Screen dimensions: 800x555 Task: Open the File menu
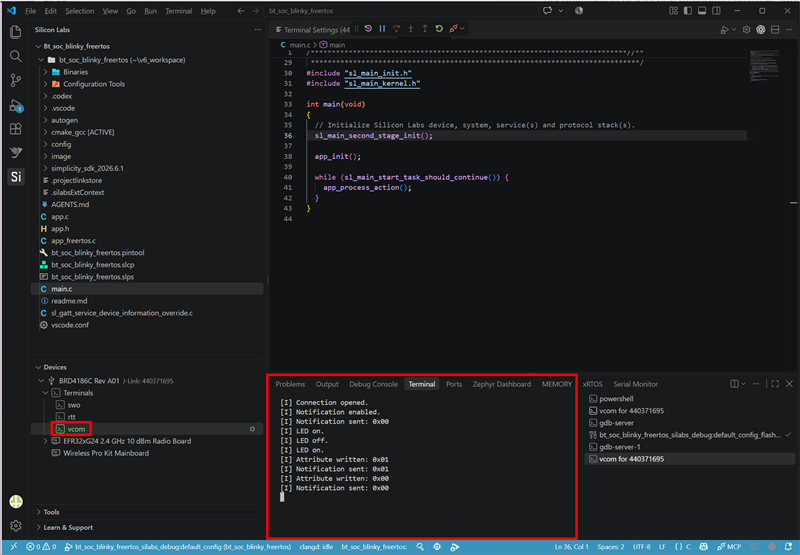coord(31,11)
